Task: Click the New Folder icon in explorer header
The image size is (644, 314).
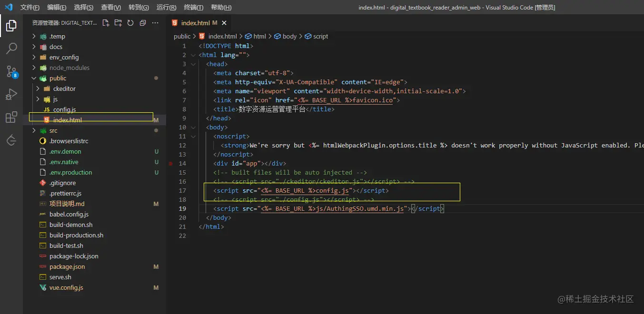Action: pyautogui.click(x=118, y=23)
